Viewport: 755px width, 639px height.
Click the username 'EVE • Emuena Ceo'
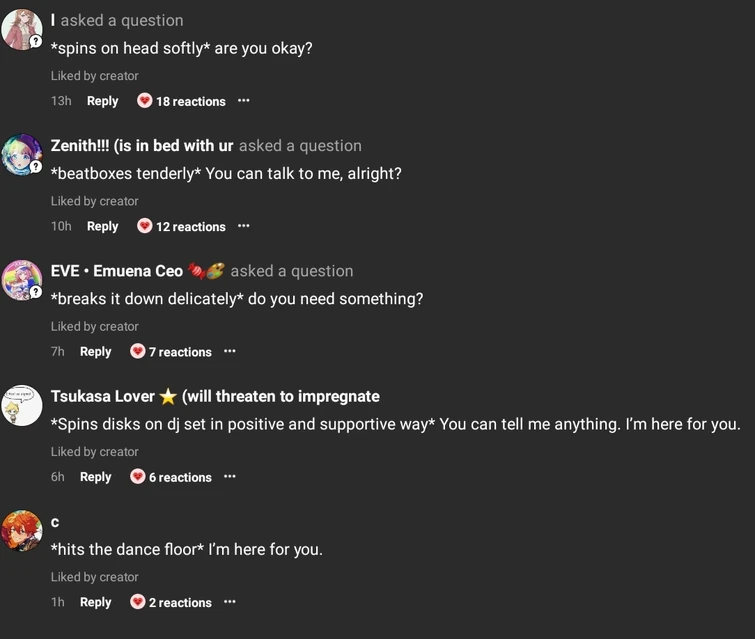pos(117,271)
